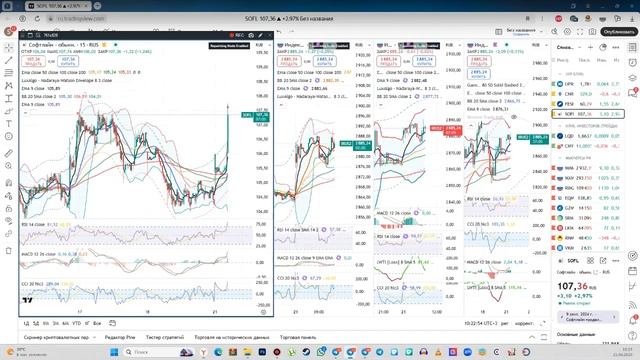This screenshot has width=640, height=360.
Task: Open the advanced view icon in the watchlist header
Action: point(603,47)
